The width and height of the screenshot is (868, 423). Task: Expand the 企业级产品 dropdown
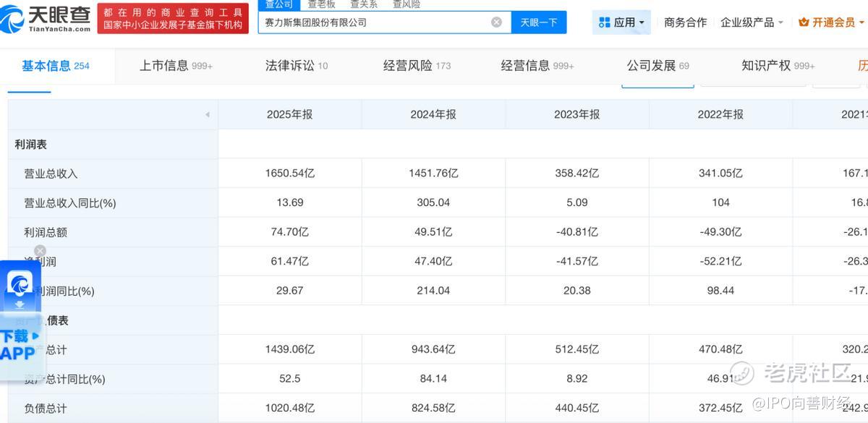[752, 22]
